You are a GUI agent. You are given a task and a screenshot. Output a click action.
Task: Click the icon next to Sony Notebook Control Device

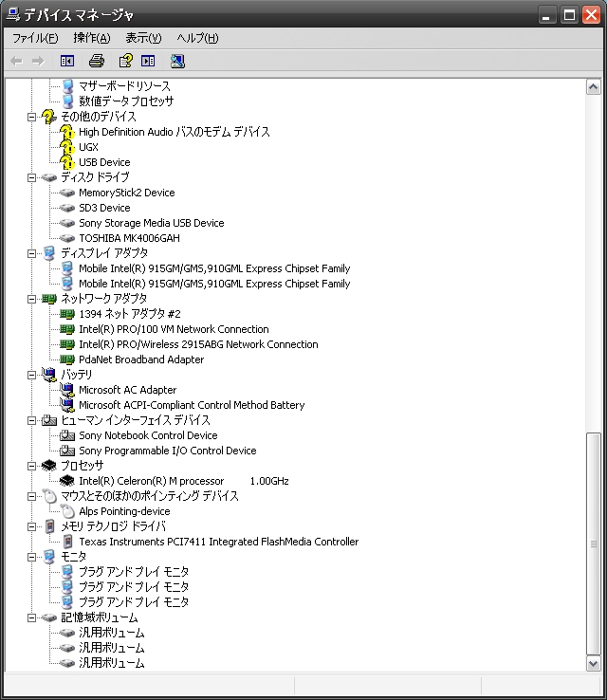67,435
